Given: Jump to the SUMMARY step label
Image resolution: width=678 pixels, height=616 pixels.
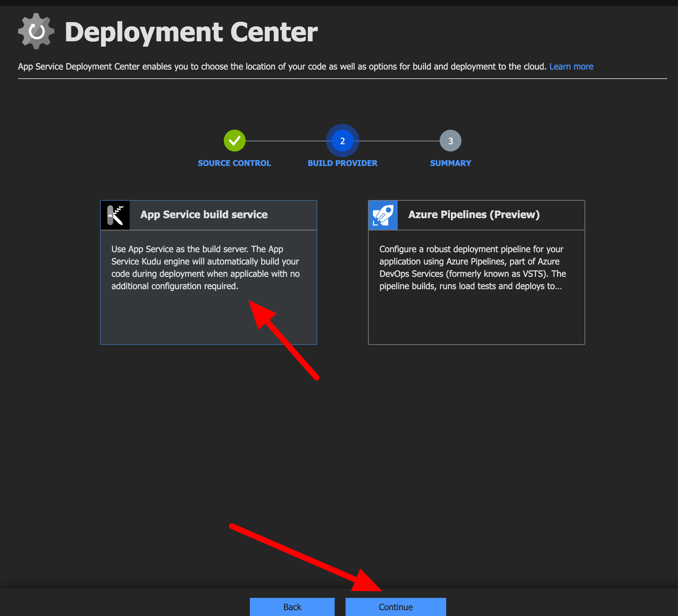Looking at the screenshot, I should 451,163.
